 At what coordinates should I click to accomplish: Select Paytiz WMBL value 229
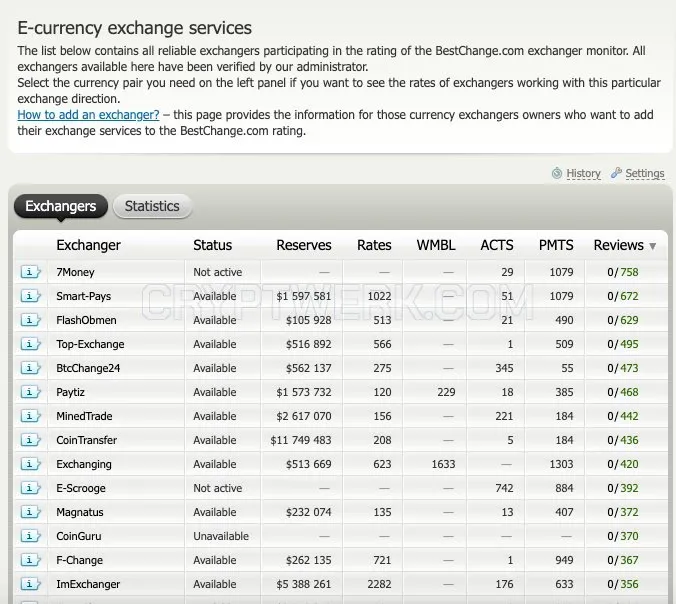tap(446, 392)
